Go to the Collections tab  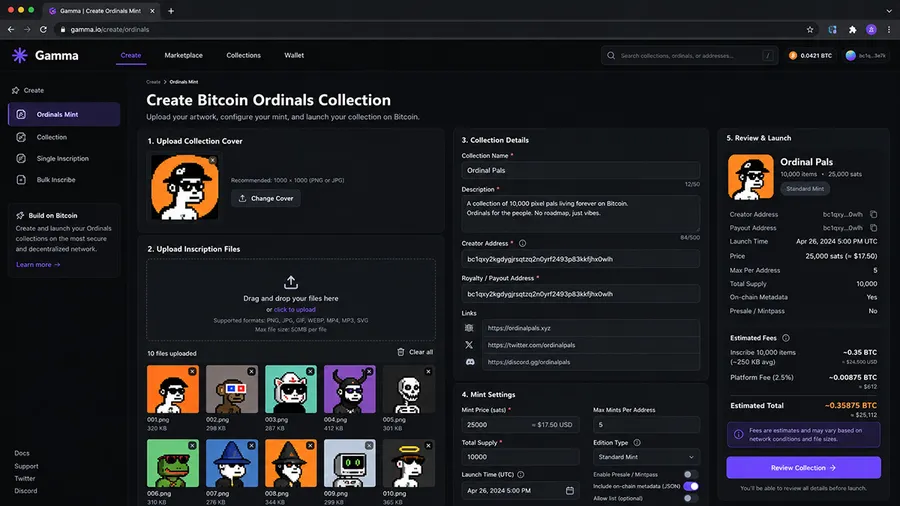(x=243, y=55)
